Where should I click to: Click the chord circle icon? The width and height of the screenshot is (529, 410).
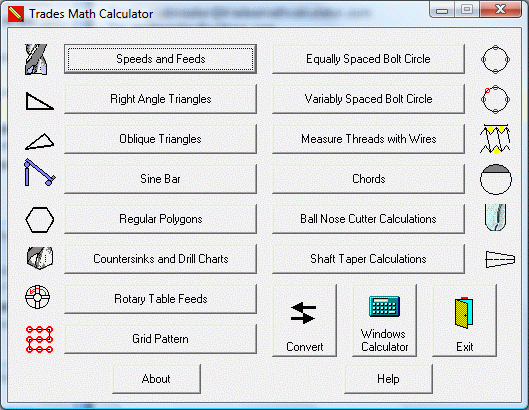coord(496,179)
